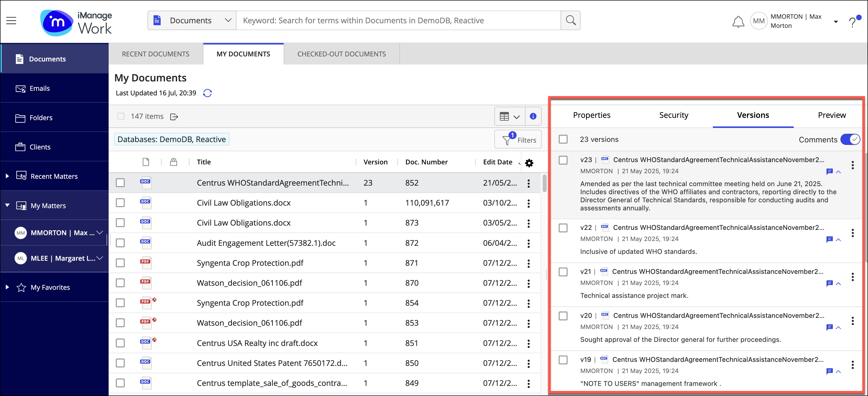Click the export icon beside 147 items
Image resolution: width=868 pixels, height=396 pixels.
[x=174, y=117]
